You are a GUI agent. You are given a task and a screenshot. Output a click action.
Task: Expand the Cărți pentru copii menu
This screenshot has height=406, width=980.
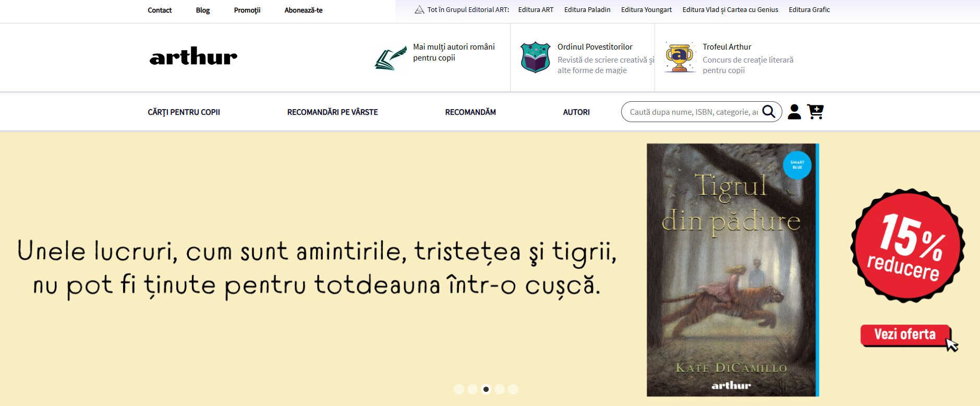(184, 112)
